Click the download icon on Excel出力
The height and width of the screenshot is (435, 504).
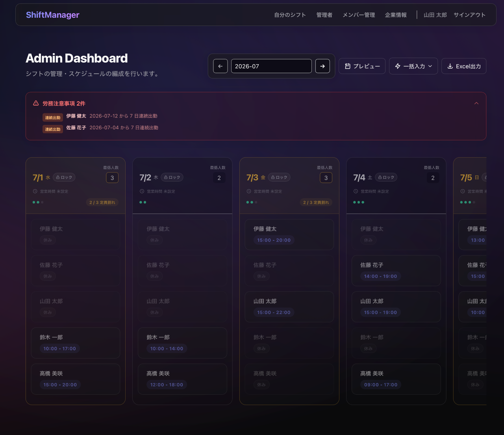pyautogui.click(x=450, y=66)
